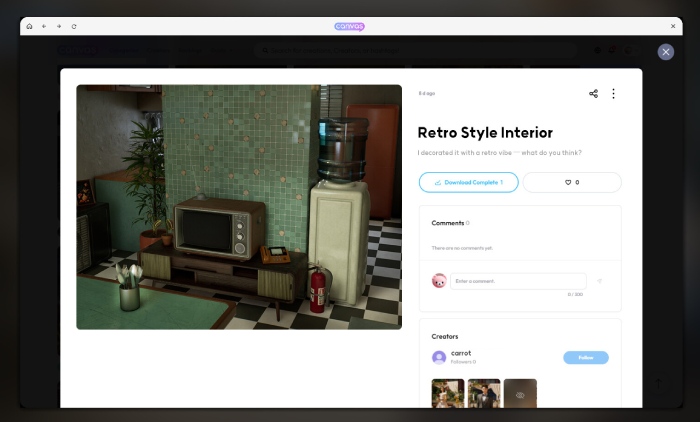Click into the Enter a comment field
Screen dimensions: 700x422
point(518,281)
